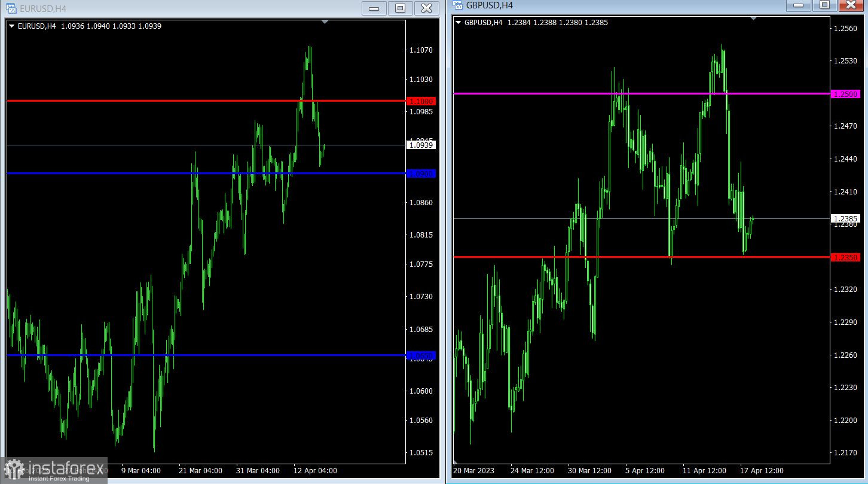
Task: Click the 1.0730 level on EURUSD price scale
Action: (x=421, y=297)
